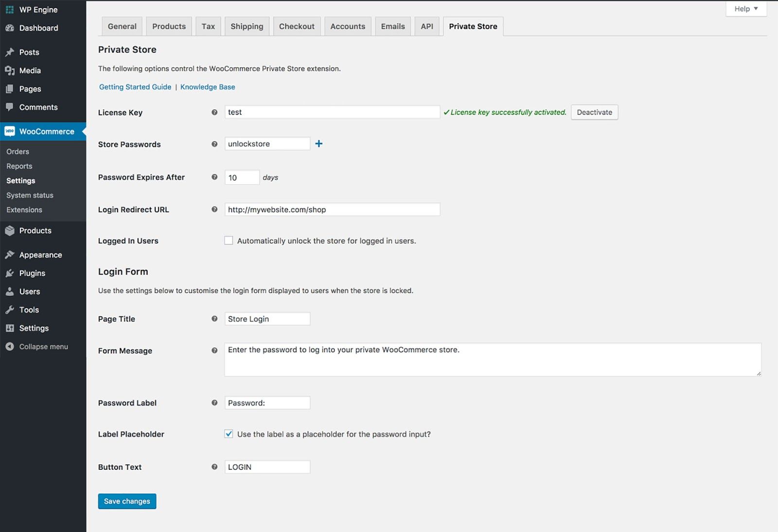
Task: Open the Users admin icon
Action: point(11,292)
